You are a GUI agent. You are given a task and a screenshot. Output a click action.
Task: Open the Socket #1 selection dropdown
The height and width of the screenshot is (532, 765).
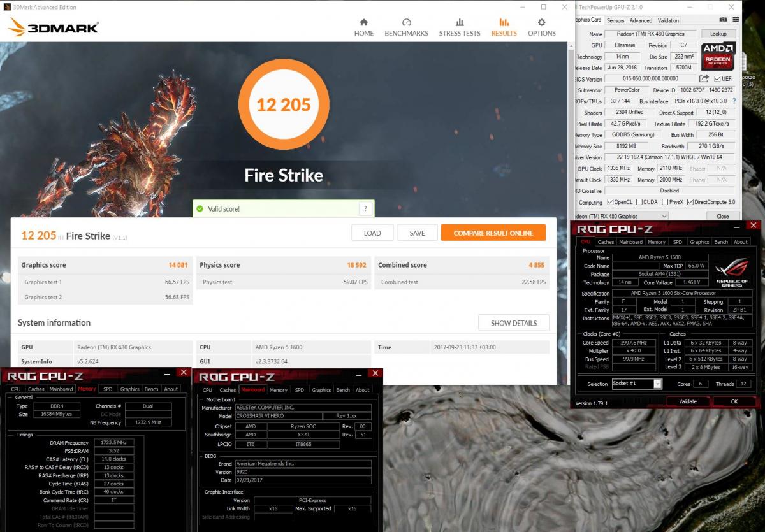coord(657,384)
